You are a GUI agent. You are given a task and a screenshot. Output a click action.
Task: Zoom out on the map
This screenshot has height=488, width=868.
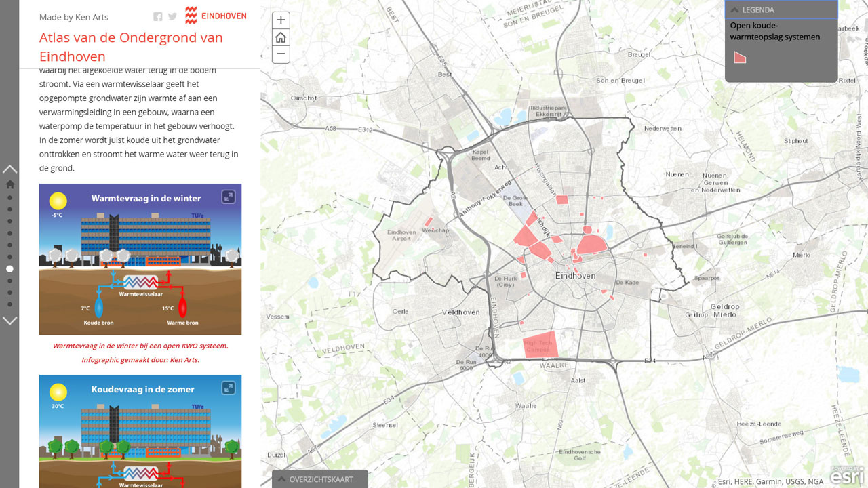click(x=281, y=54)
